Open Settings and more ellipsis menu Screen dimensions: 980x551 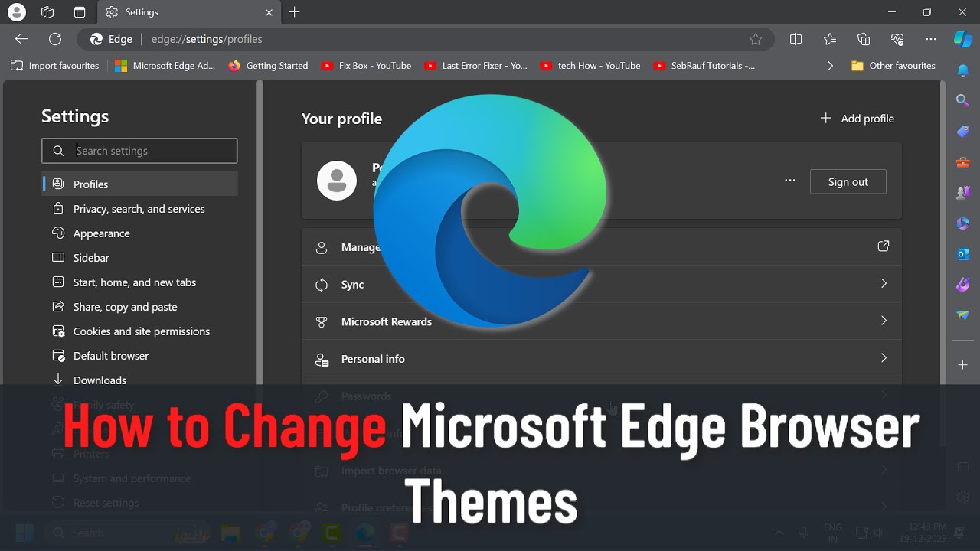tap(931, 39)
